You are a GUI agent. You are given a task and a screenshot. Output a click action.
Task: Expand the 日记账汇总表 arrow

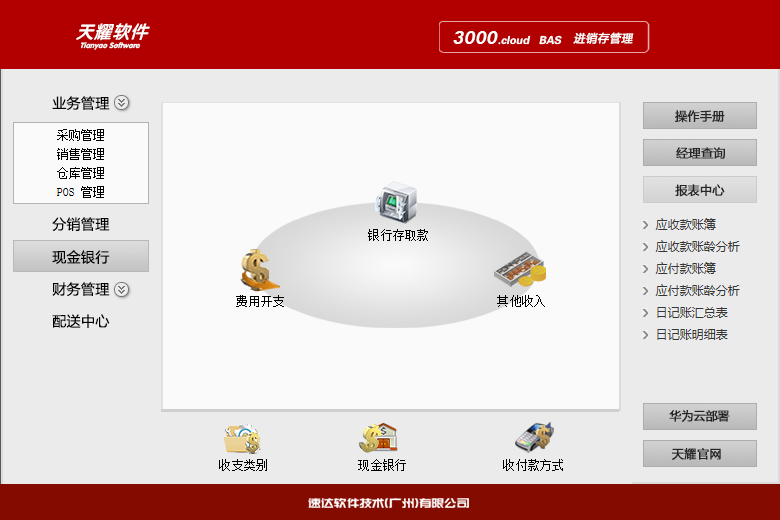click(646, 313)
